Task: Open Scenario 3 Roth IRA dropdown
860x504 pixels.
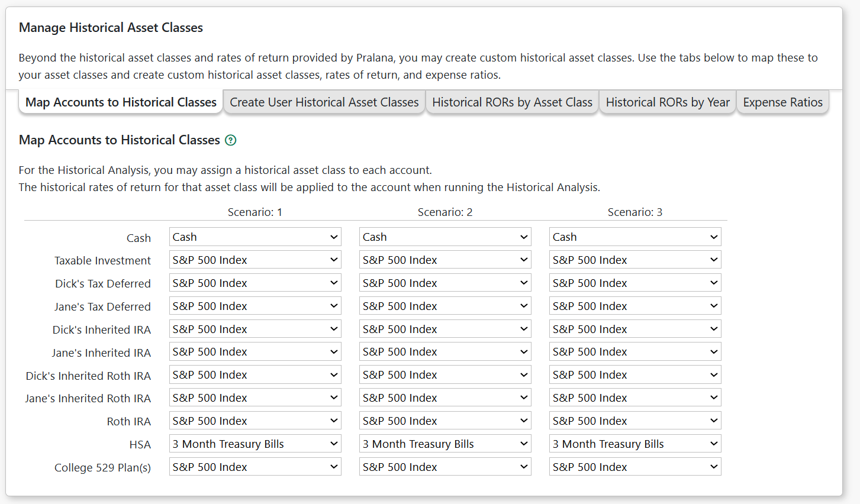Action: pos(635,421)
